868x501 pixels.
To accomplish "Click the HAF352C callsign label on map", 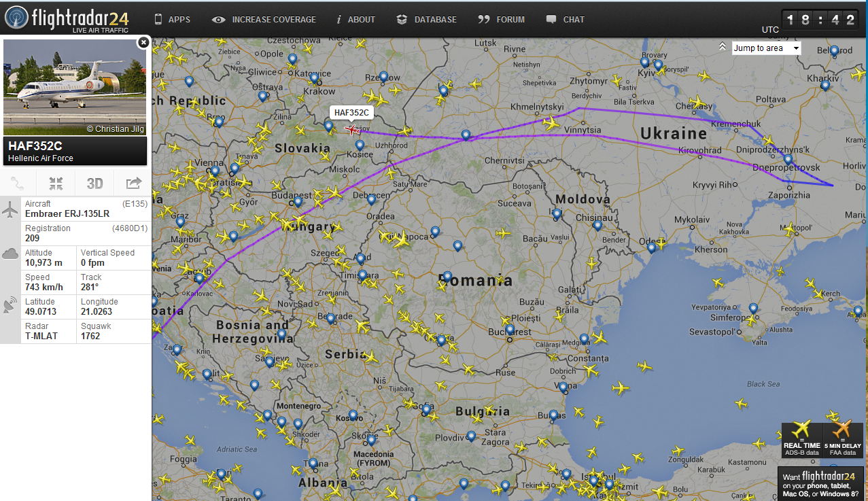I will pos(351,113).
